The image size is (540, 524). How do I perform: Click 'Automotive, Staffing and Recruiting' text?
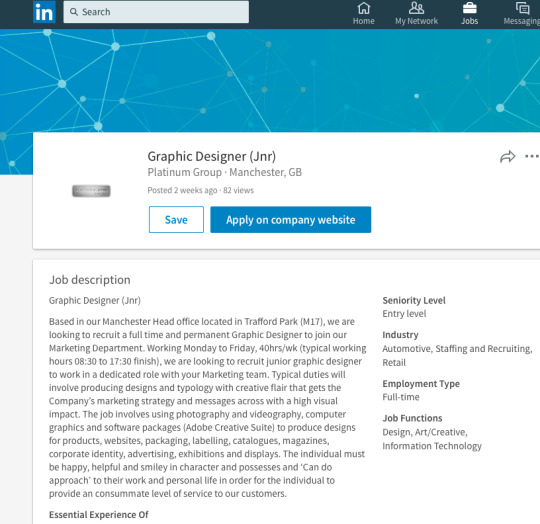457,349
